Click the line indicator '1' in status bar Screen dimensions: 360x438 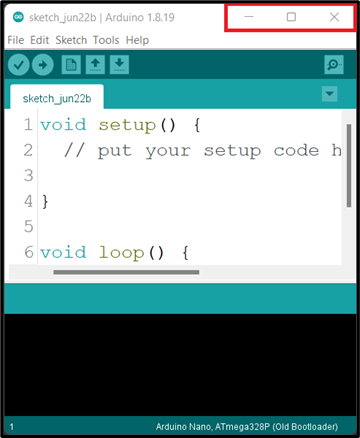pos(12,427)
